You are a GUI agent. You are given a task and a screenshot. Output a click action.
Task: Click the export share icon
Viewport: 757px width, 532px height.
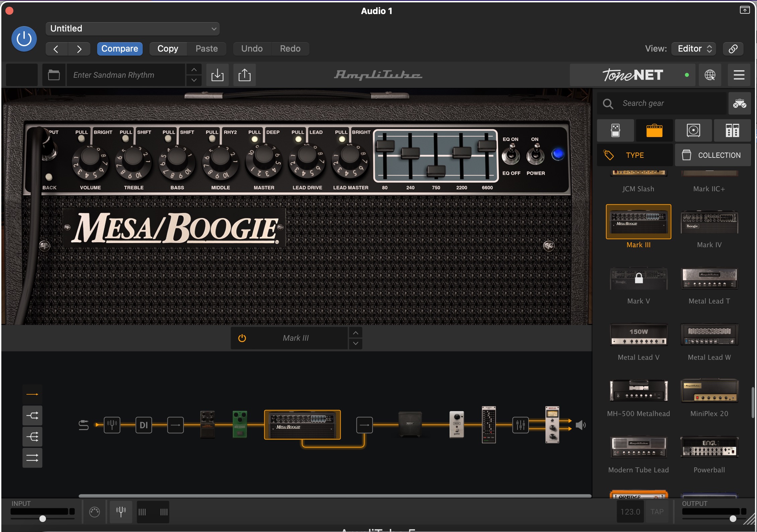point(245,75)
